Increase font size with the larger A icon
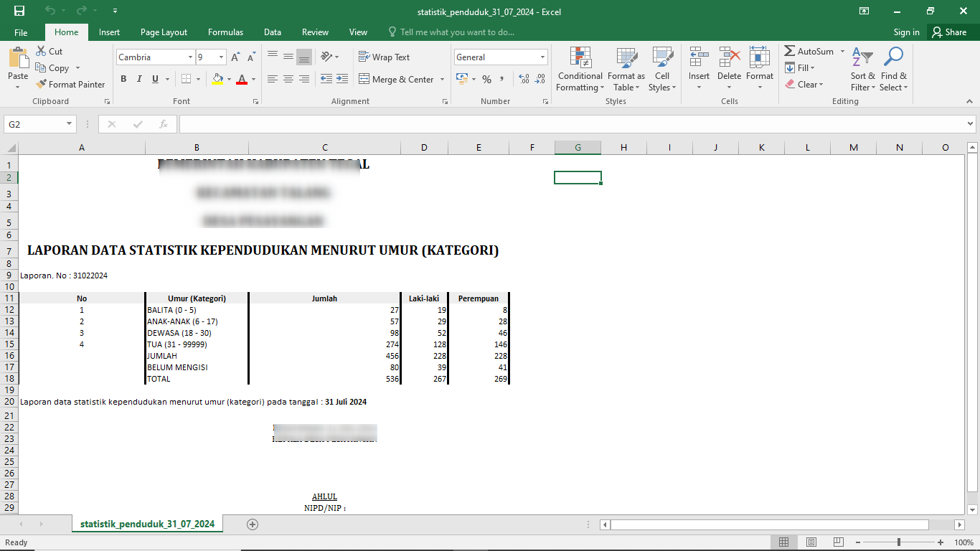980x551 pixels. click(x=235, y=57)
